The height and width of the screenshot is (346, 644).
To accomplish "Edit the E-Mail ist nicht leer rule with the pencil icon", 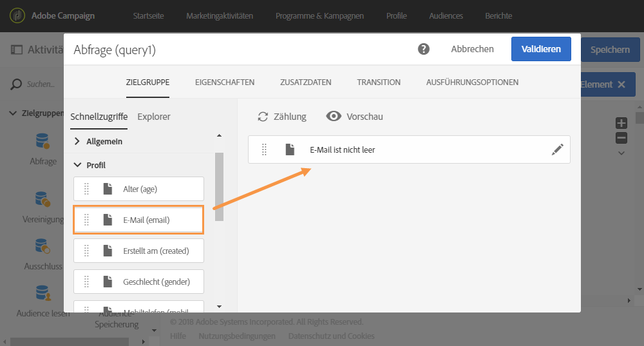I will click(x=557, y=149).
